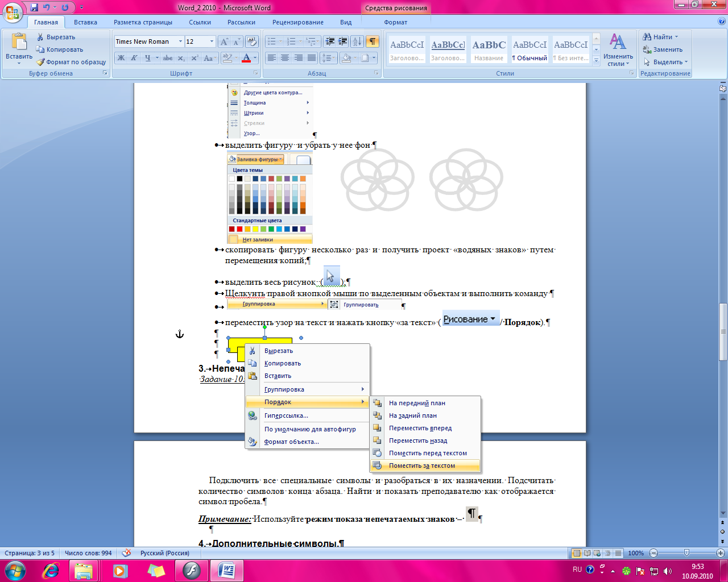Decrease paragraph indent
The height and width of the screenshot is (582, 728).
(330, 41)
